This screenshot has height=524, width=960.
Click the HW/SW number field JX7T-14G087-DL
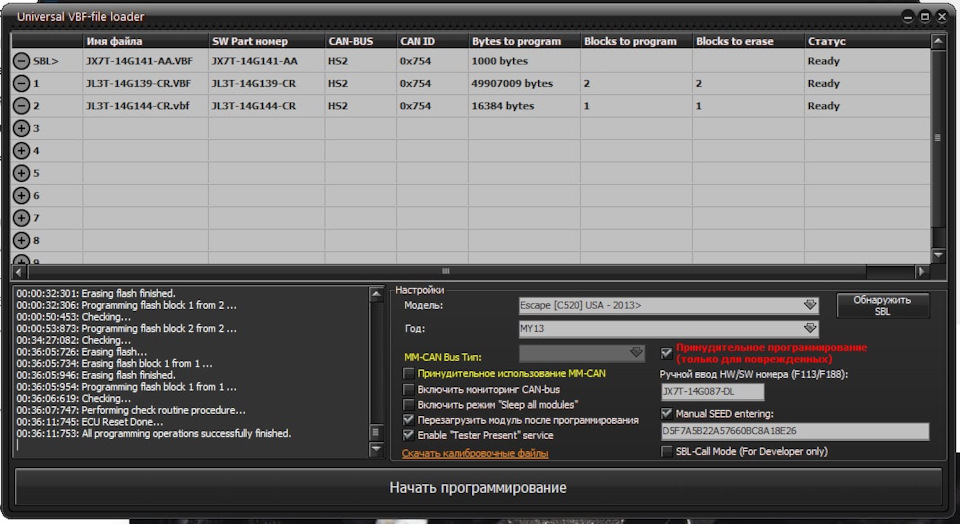pyautogui.click(x=713, y=392)
